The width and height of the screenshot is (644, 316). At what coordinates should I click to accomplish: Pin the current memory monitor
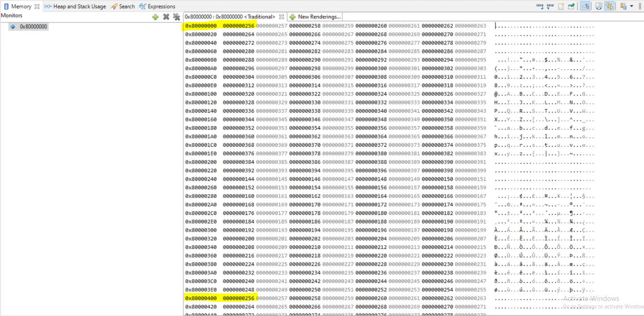(570, 6)
